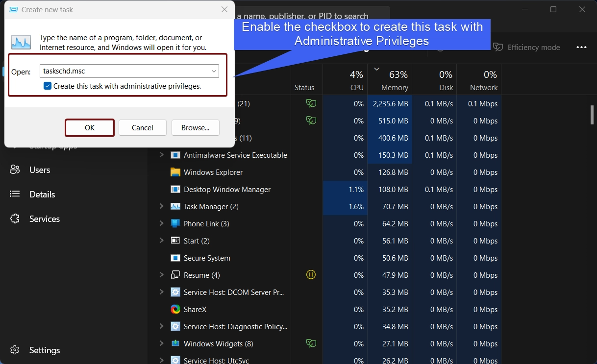This screenshot has height=364, width=597.
Task: Select the Secure System process name
Action: click(207, 258)
